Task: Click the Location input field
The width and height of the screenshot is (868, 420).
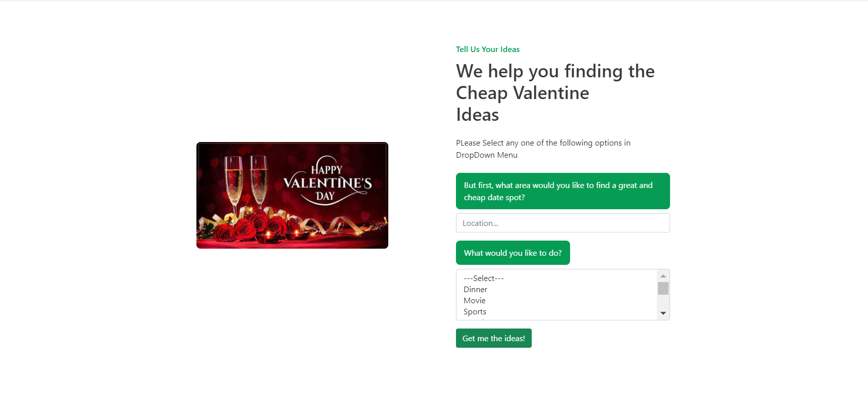Action: pyautogui.click(x=563, y=223)
